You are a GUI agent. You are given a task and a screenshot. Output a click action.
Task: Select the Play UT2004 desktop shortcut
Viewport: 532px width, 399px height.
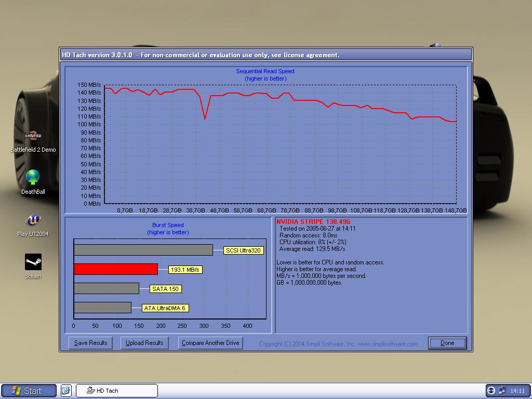coord(33,225)
